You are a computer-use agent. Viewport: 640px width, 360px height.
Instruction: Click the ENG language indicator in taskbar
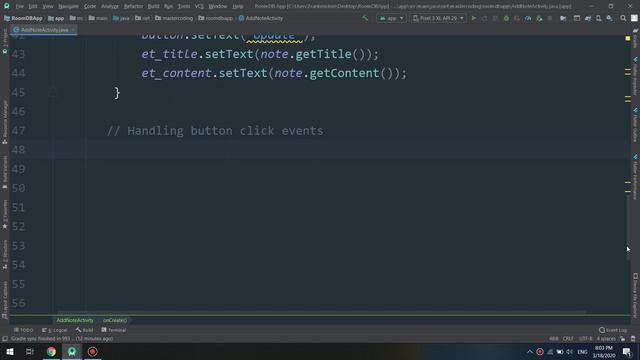[x=582, y=351]
